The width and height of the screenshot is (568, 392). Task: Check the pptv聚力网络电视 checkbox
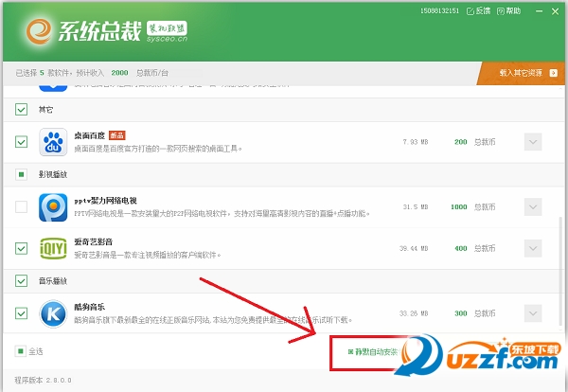[x=22, y=206]
